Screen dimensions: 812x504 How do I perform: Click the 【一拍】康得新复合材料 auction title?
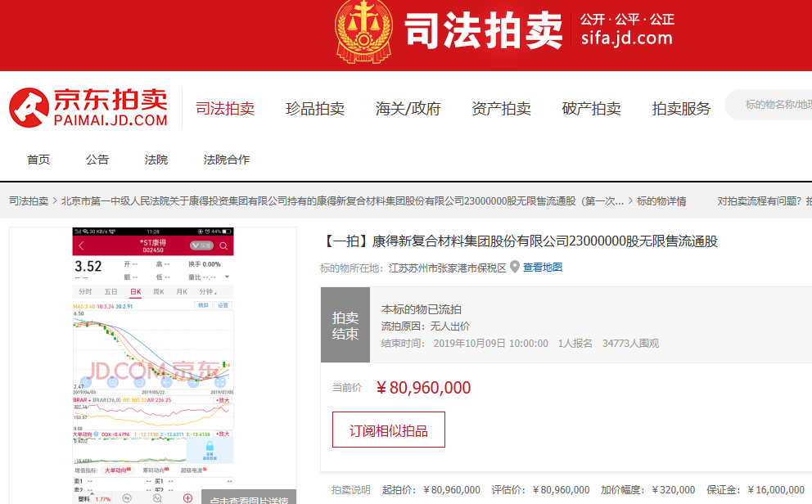520,241
